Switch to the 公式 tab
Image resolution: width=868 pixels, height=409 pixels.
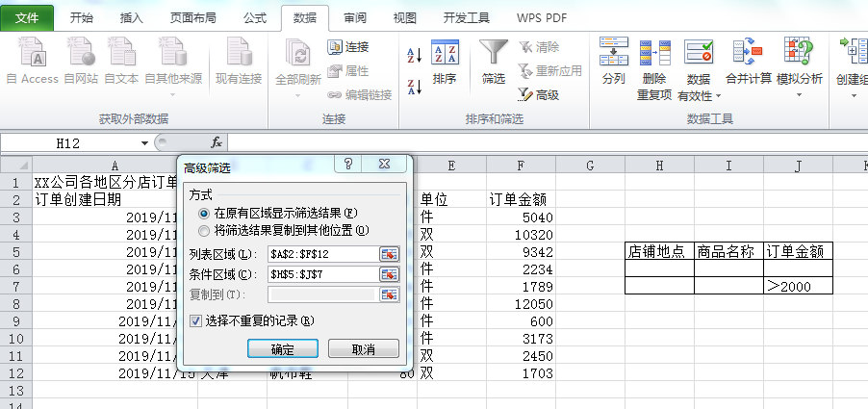[255, 18]
